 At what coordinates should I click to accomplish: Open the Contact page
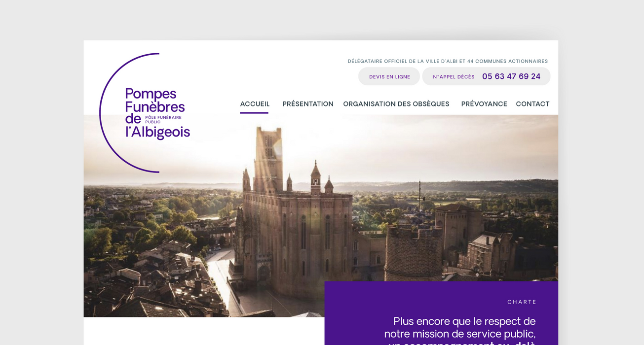click(x=532, y=104)
